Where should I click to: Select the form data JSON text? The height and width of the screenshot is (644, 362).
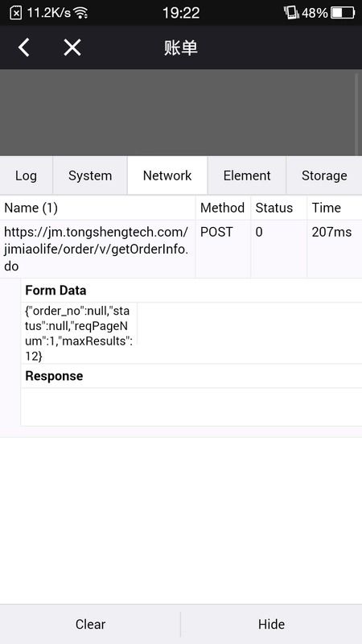(x=79, y=333)
